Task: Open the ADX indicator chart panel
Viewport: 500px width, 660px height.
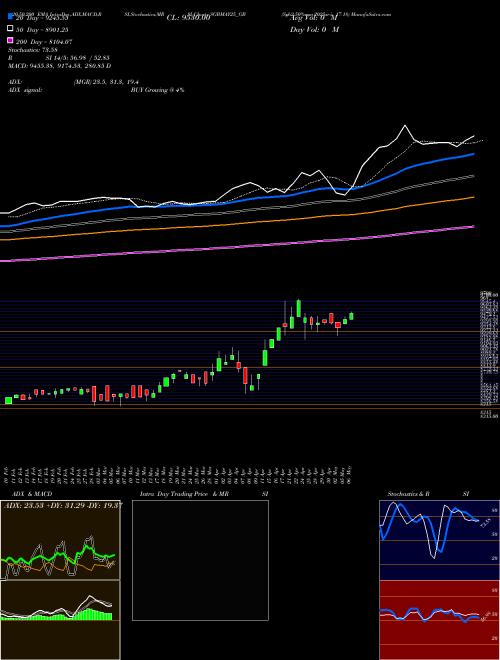Action: click(60, 540)
